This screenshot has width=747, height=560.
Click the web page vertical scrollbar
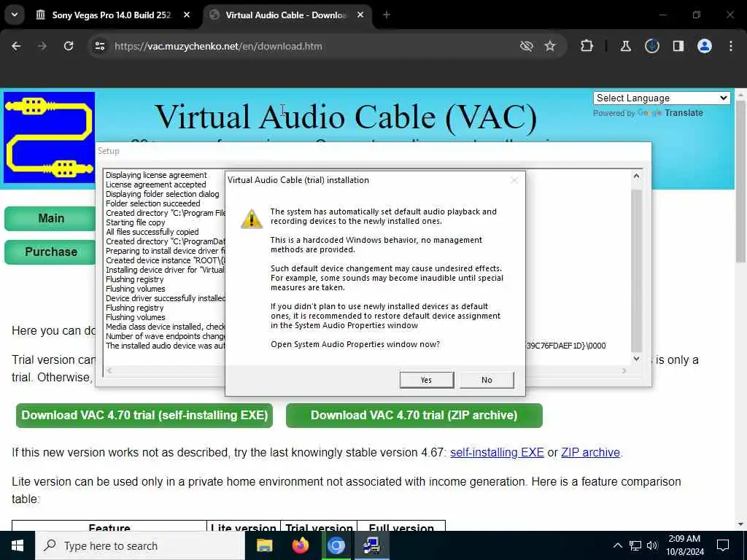(740, 181)
